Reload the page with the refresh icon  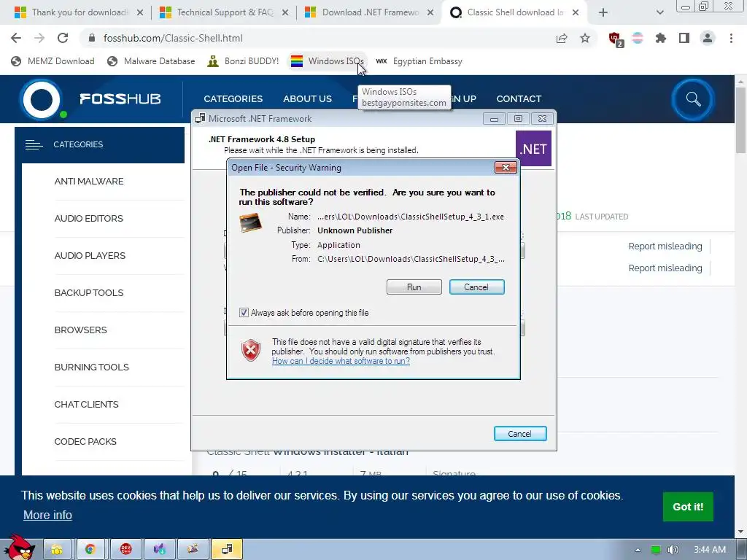point(63,38)
